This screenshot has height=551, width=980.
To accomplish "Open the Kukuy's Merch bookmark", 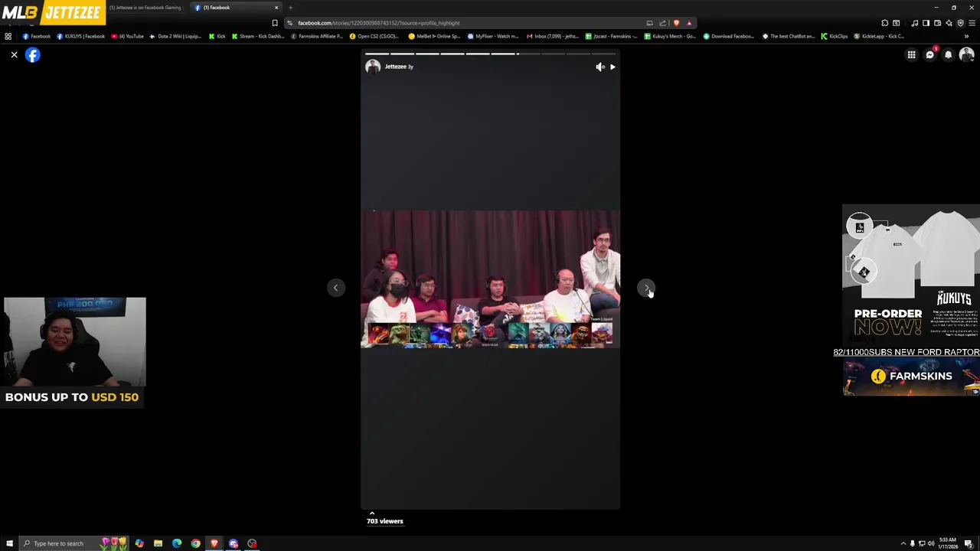I will [670, 36].
